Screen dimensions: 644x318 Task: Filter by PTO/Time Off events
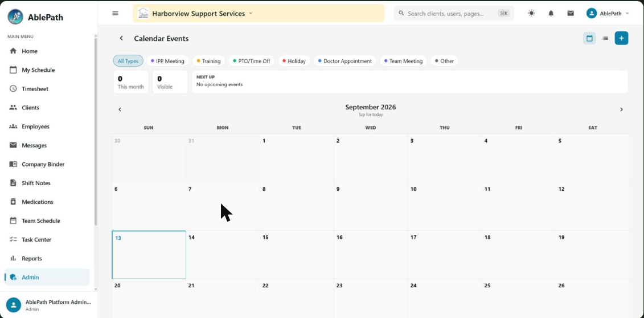click(x=252, y=61)
